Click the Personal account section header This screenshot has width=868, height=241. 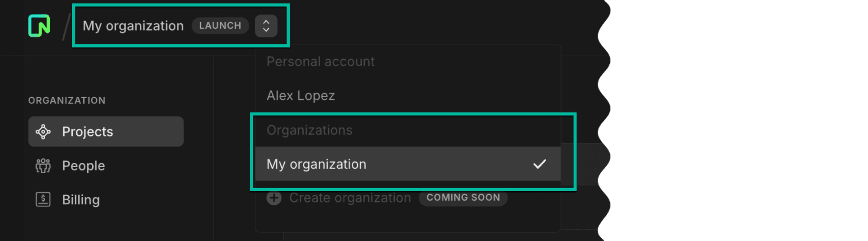point(320,61)
